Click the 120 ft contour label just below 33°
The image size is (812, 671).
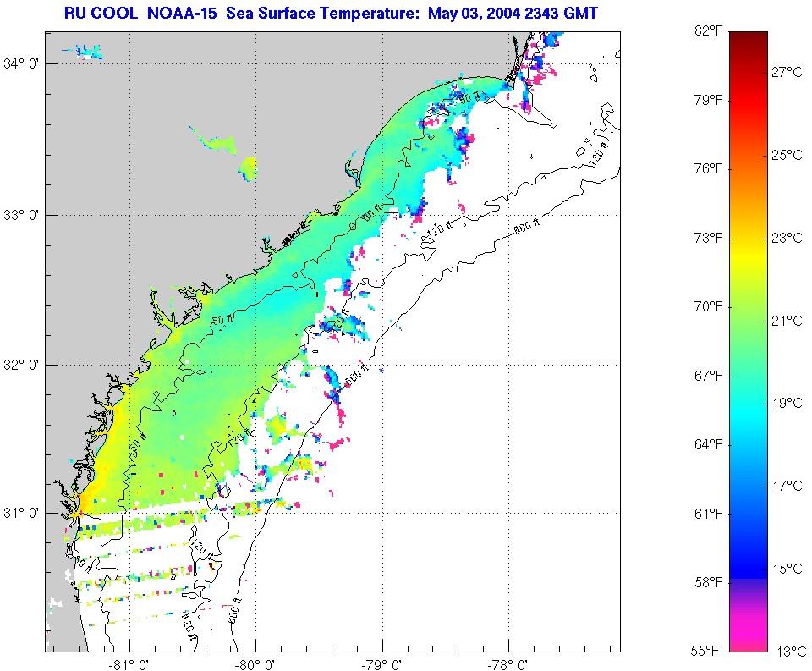point(439,230)
